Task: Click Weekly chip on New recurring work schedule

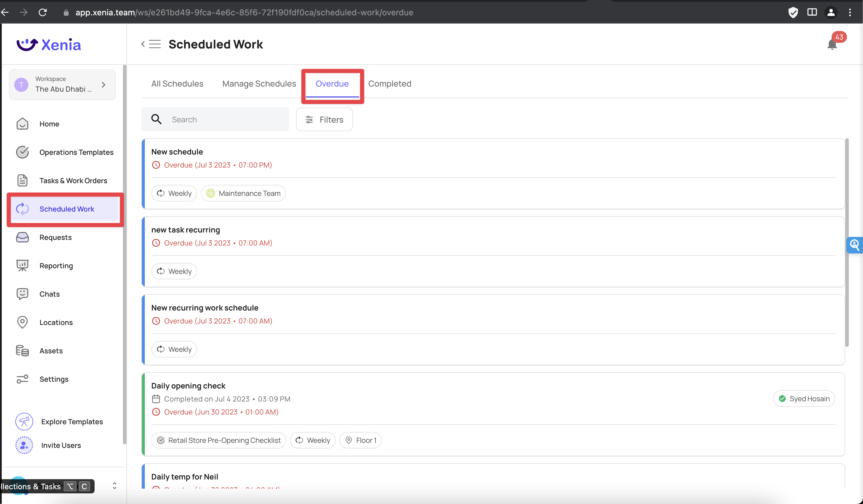Action: click(174, 349)
